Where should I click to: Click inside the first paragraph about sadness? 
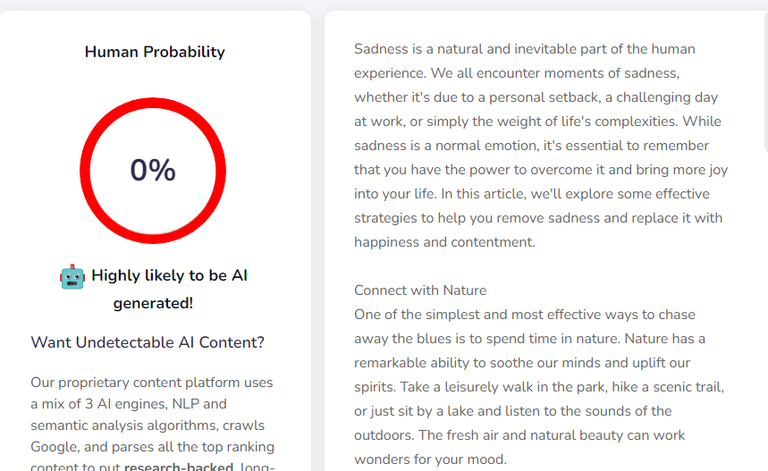[541, 145]
